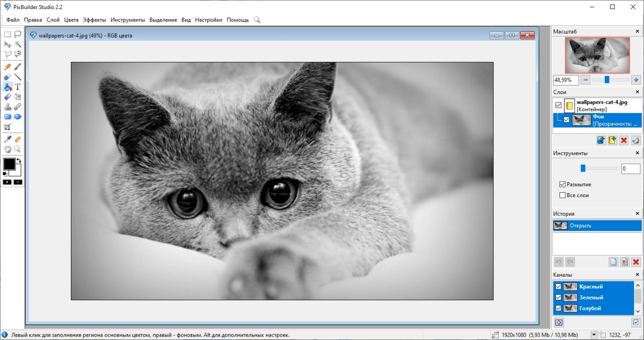This screenshot has width=644, height=340.
Task: Create new document from history state
Action: pyautogui.click(x=613, y=262)
